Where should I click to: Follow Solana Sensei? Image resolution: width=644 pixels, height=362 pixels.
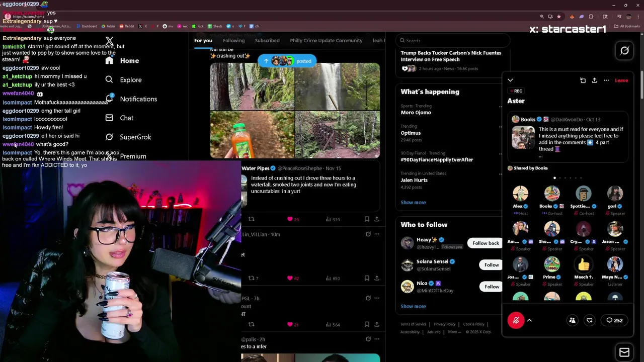tap(492, 265)
